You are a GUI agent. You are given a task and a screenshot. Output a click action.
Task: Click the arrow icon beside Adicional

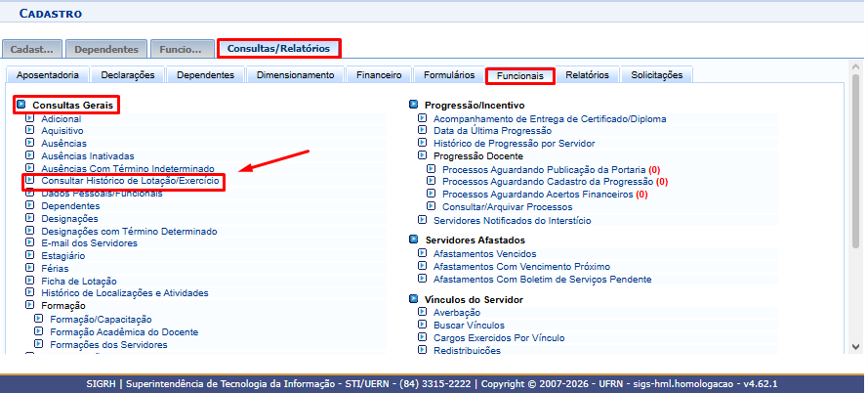pyautogui.click(x=30, y=118)
